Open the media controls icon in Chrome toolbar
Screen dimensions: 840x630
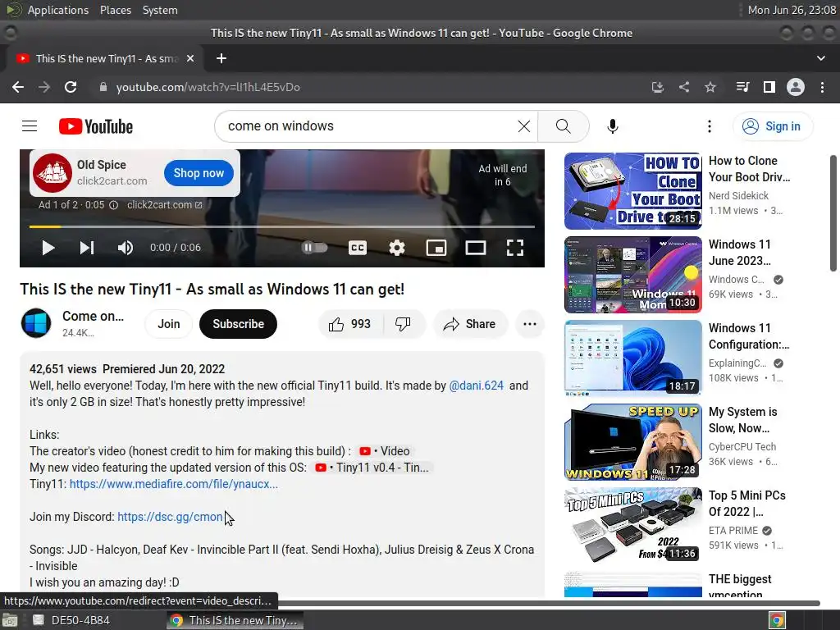tap(742, 87)
